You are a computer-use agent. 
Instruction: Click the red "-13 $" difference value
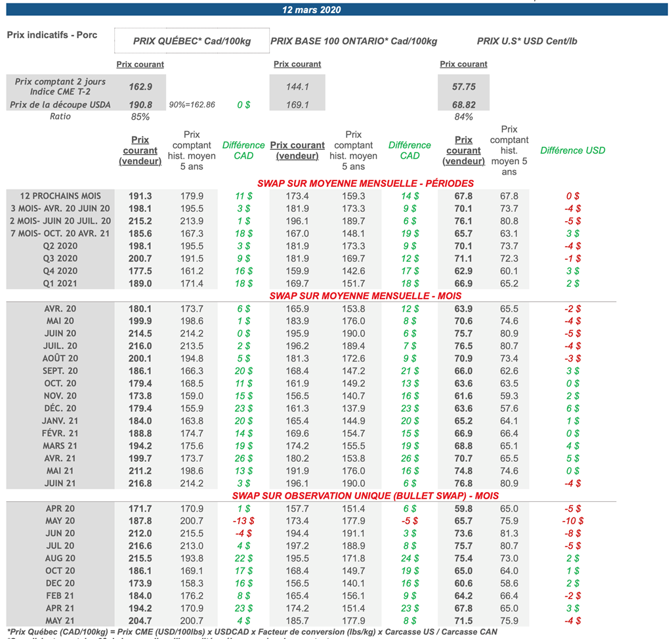243,521
